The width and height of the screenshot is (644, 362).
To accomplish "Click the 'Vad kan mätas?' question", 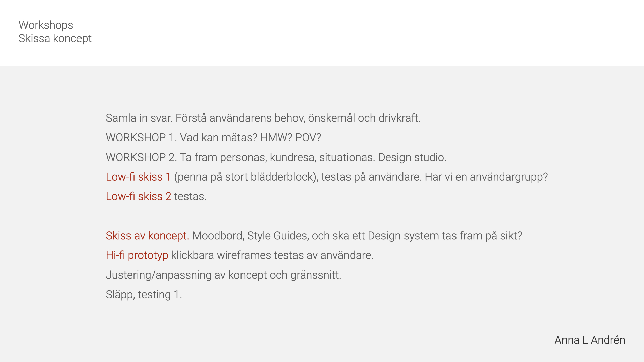I will (x=219, y=137).
